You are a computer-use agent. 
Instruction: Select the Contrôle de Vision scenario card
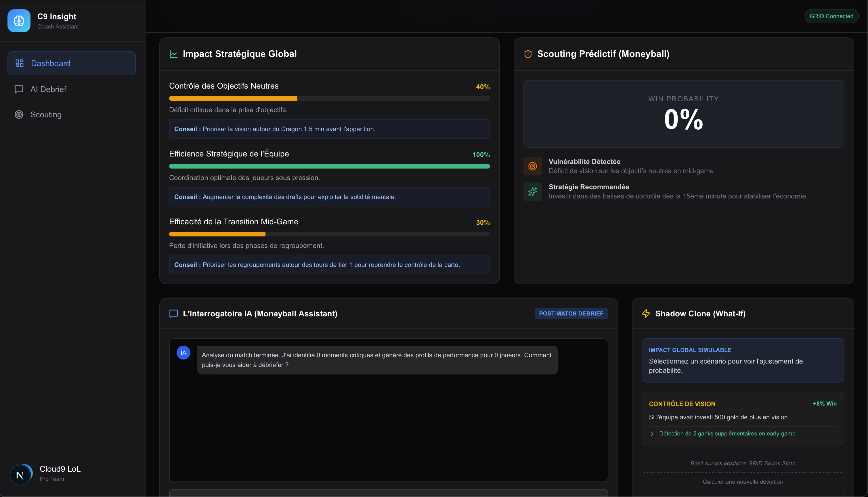pos(742,418)
